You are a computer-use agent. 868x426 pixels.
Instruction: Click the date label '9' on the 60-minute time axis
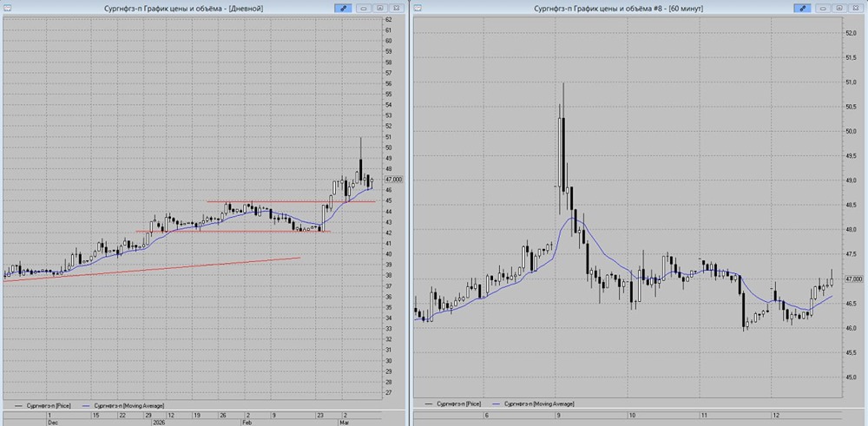tap(559, 415)
